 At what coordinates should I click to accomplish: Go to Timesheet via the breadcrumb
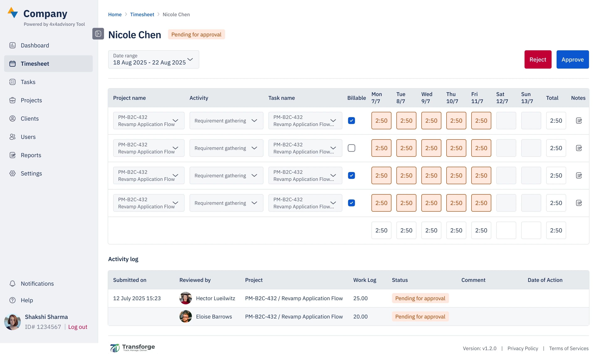142,14
